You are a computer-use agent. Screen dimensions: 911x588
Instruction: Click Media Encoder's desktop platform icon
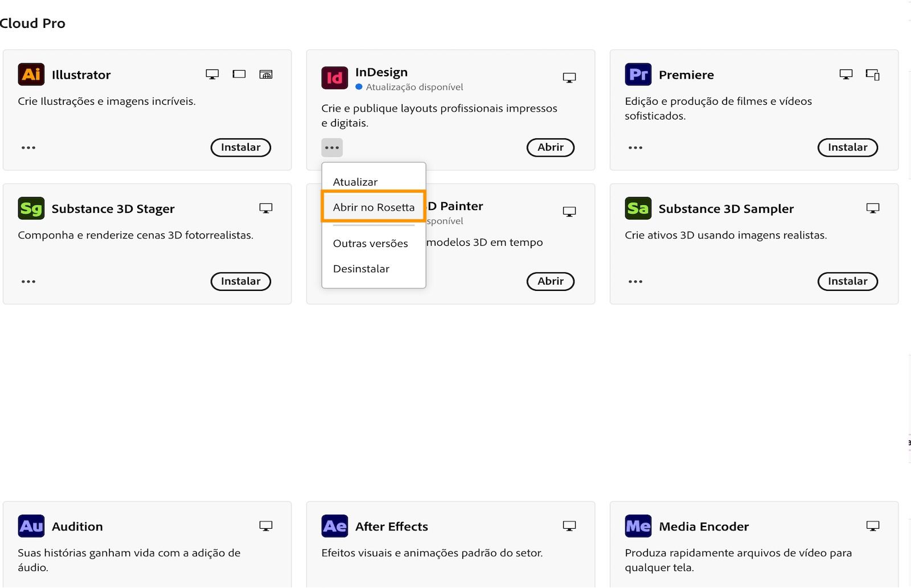click(873, 526)
